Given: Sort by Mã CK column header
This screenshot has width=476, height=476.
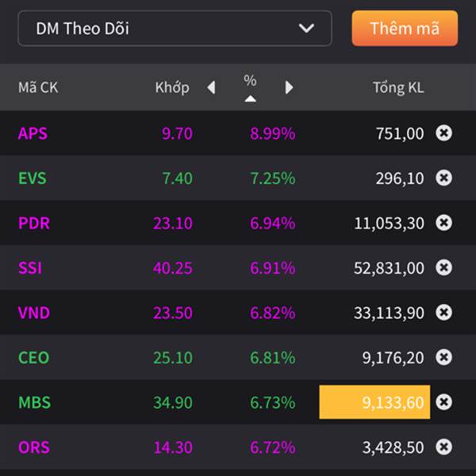Looking at the screenshot, I should coord(38,87).
